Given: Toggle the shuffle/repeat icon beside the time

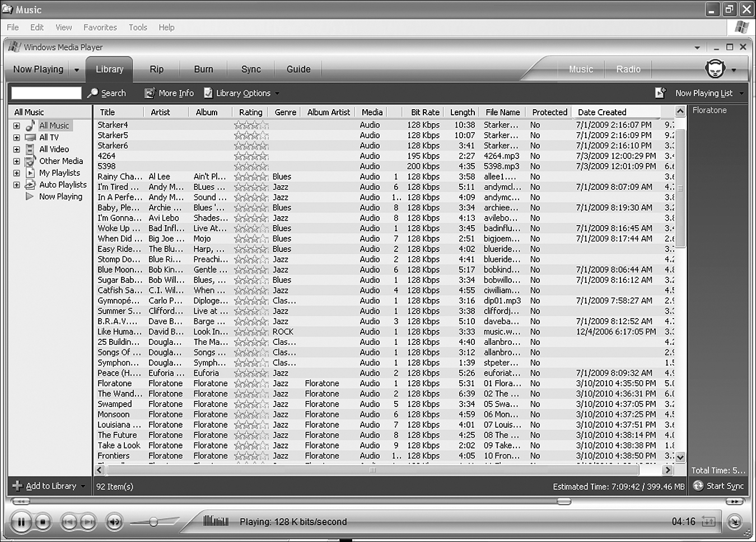Looking at the screenshot, I should (708, 521).
